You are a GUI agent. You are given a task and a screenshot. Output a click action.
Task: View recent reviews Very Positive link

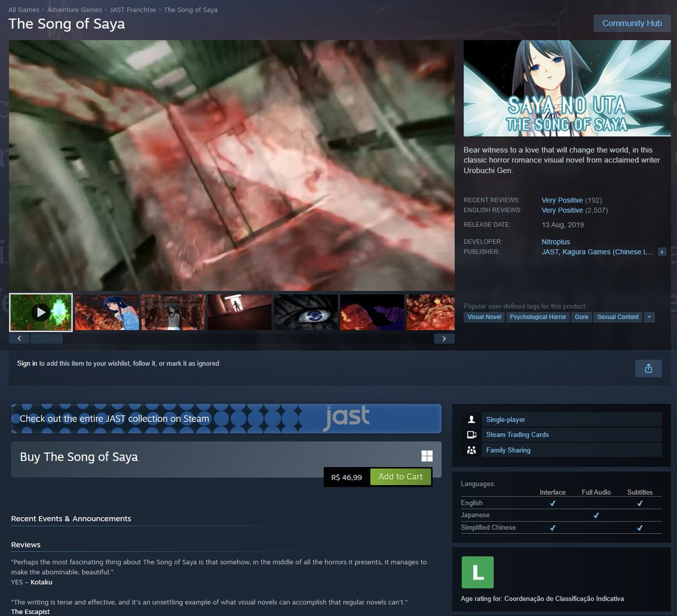coord(562,200)
